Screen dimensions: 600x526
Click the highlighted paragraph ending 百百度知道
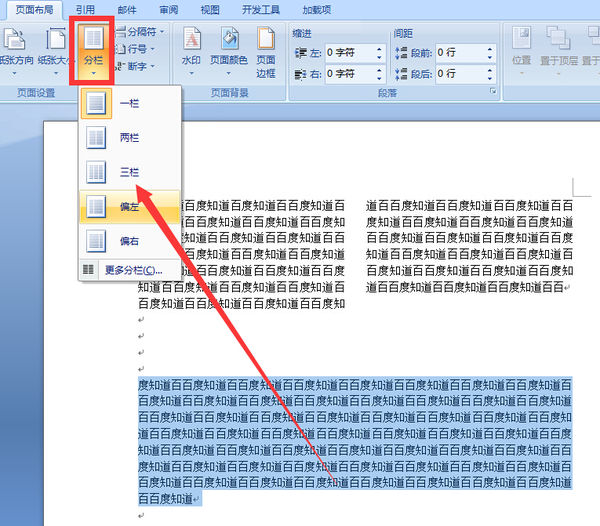click(x=355, y=441)
